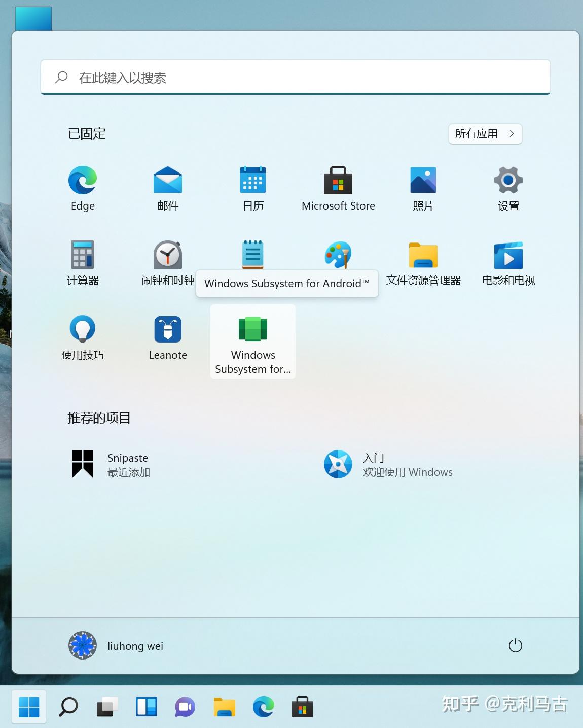The image size is (583, 728).
Task: Launch the Leanote app
Action: click(x=168, y=337)
